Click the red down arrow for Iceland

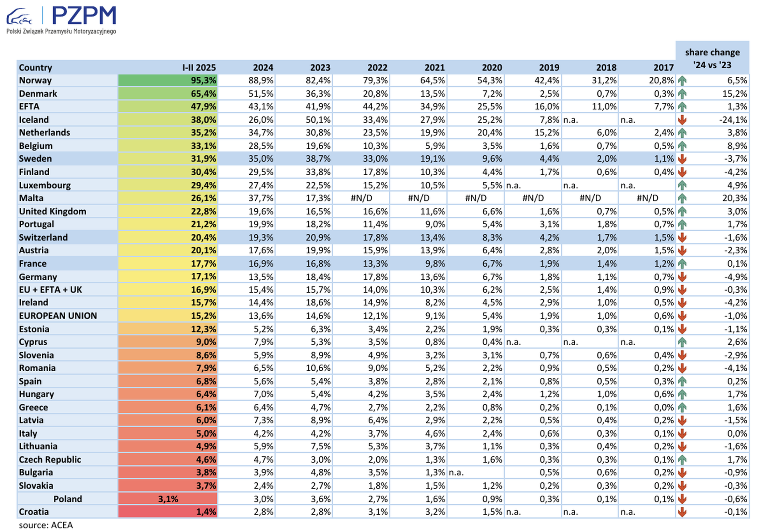682,120
